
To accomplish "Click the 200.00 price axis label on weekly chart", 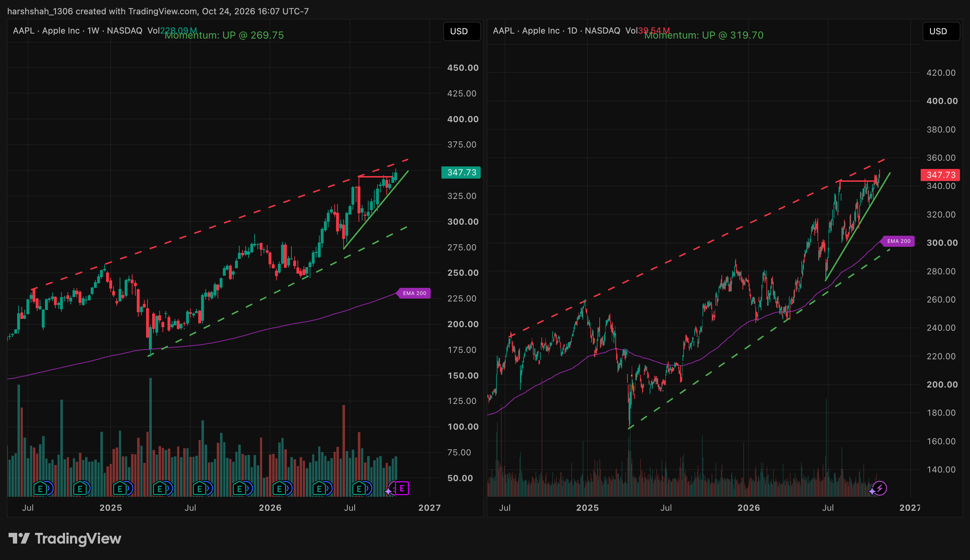I will pyautogui.click(x=463, y=324).
